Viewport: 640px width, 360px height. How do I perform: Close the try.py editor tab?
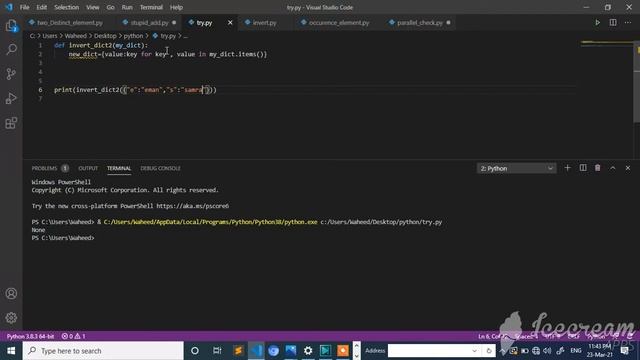[x=230, y=23]
